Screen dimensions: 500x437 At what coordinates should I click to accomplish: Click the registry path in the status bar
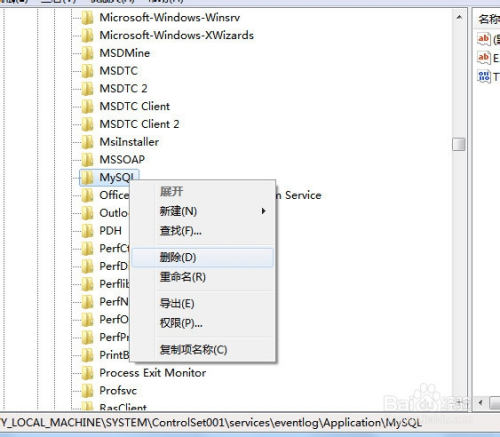click(x=211, y=423)
